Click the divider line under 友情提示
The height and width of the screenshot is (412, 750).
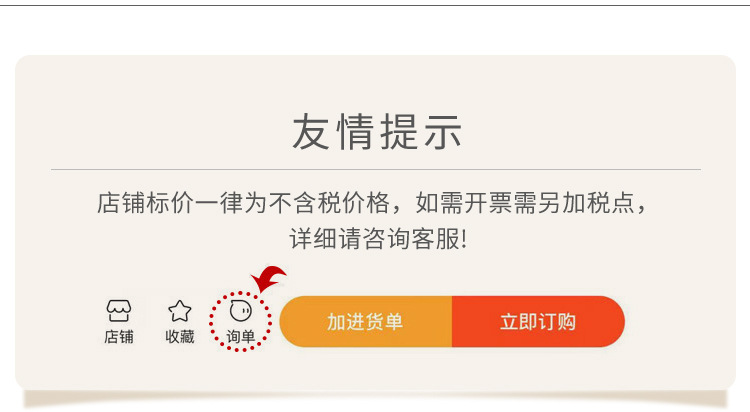pos(376,169)
